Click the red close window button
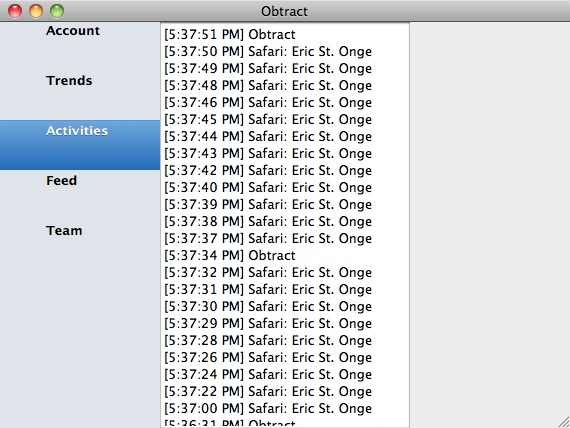This screenshot has height=428, width=570. coord(15,11)
